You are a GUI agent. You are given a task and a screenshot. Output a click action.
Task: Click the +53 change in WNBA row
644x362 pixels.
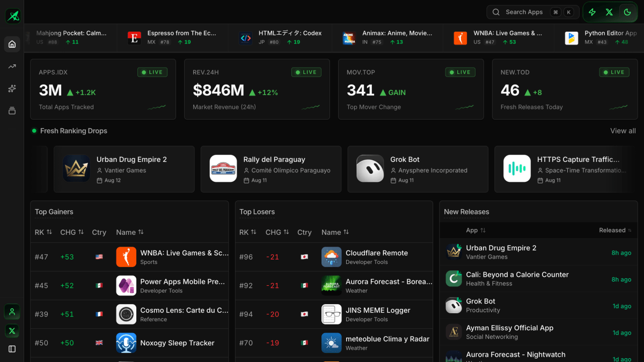67,257
